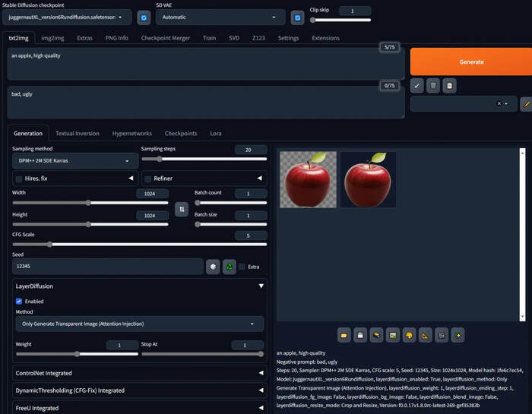Open the edit styles pencil icon
Screen dimensions: 532x414
pyautogui.click(x=526, y=104)
